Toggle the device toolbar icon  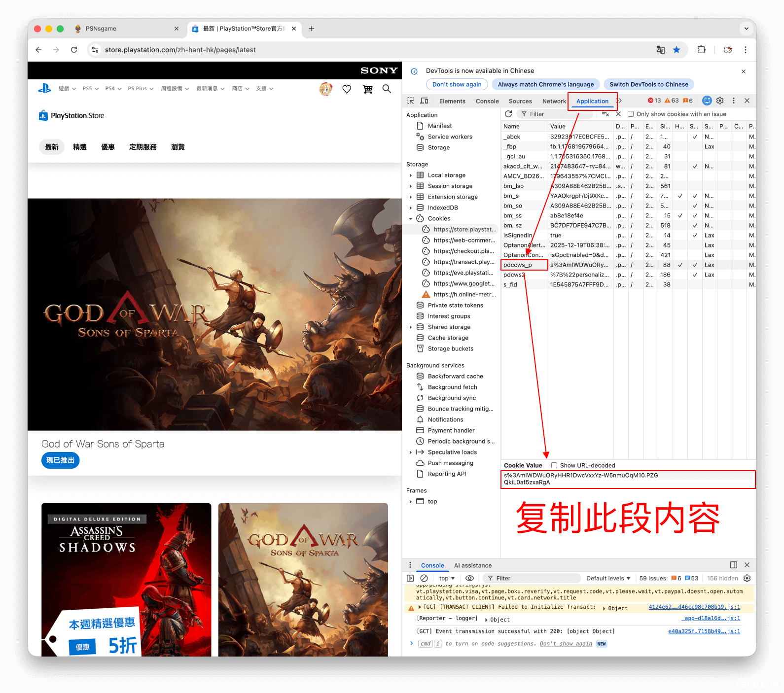[x=424, y=101]
